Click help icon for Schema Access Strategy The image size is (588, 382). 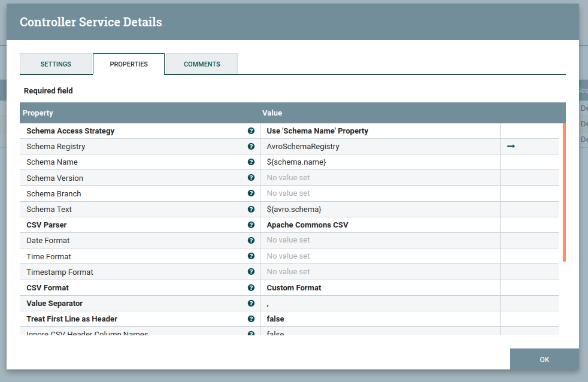click(x=251, y=131)
